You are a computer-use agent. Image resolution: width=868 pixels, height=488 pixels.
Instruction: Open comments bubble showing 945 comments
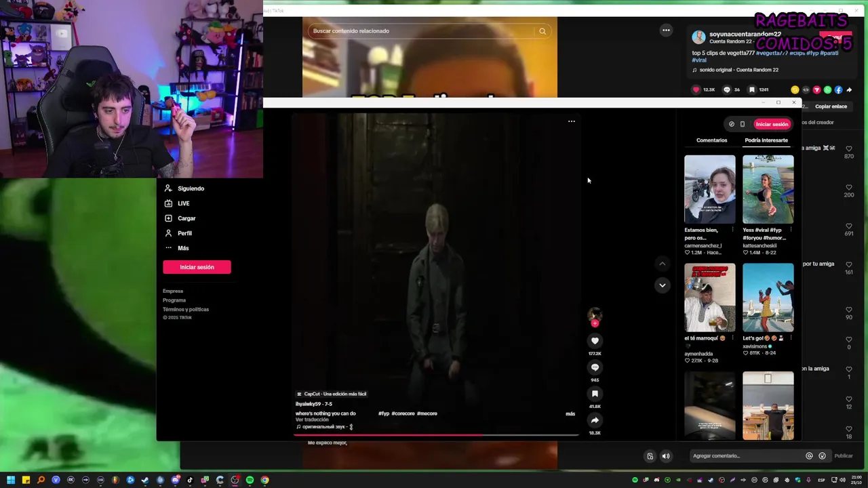pos(595,367)
